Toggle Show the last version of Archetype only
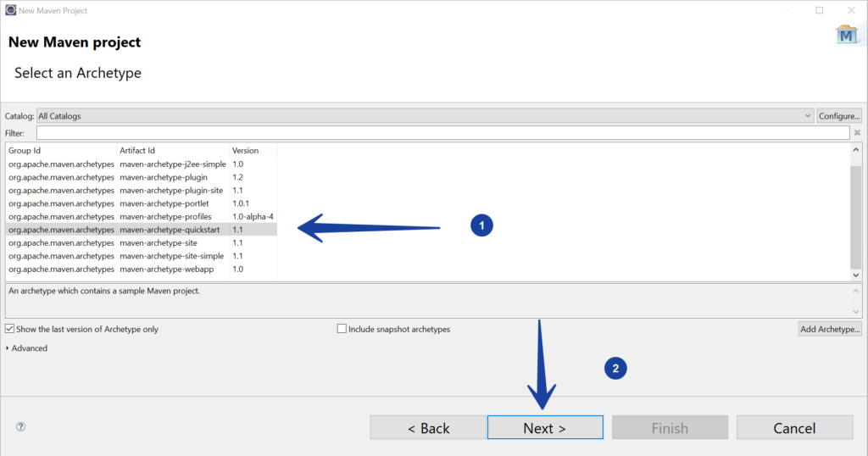 coord(10,329)
